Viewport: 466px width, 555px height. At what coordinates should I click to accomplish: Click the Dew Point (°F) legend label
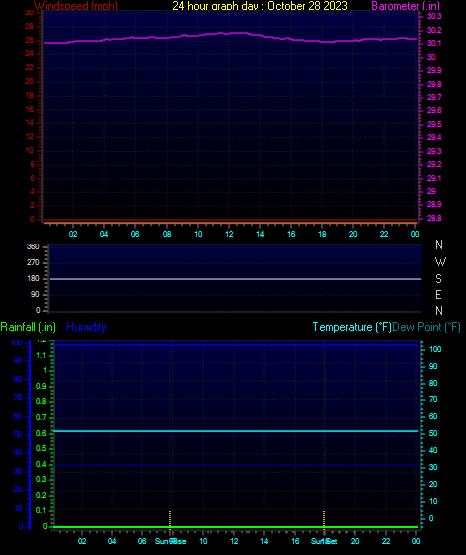coord(426,327)
